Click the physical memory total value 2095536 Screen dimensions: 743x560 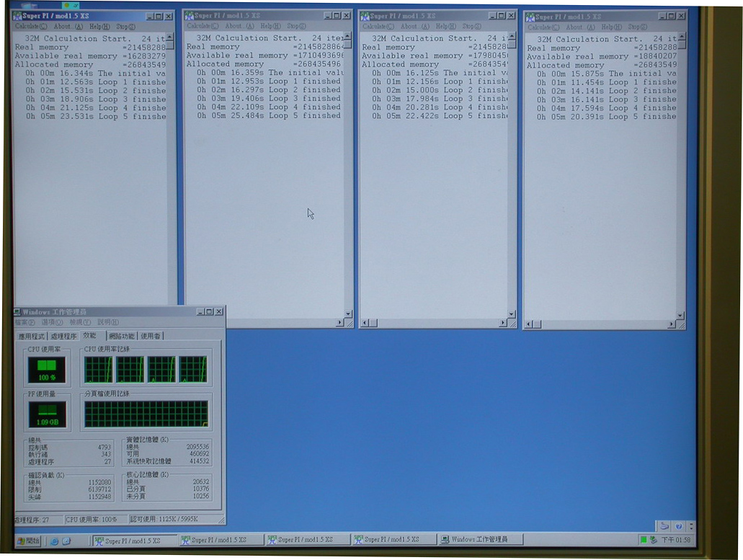[x=197, y=446]
